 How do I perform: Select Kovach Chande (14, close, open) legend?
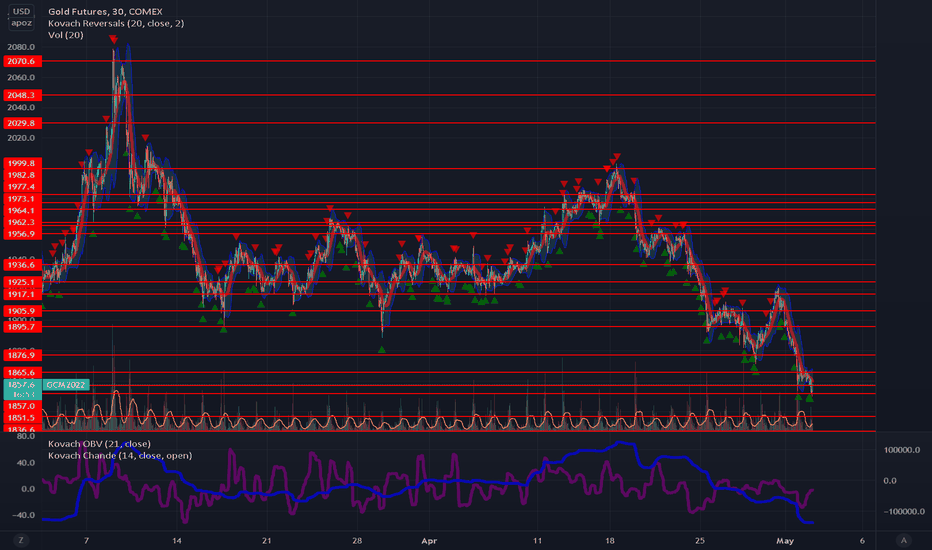point(120,455)
